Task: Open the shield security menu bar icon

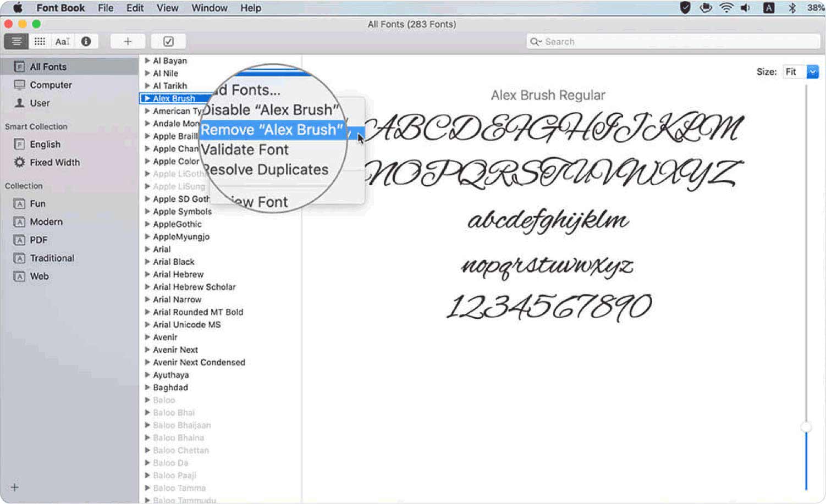Action: pyautogui.click(x=685, y=8)
